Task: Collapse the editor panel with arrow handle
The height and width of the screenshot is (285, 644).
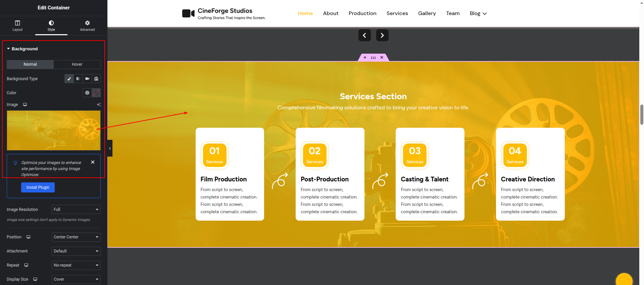Action: 110,148
